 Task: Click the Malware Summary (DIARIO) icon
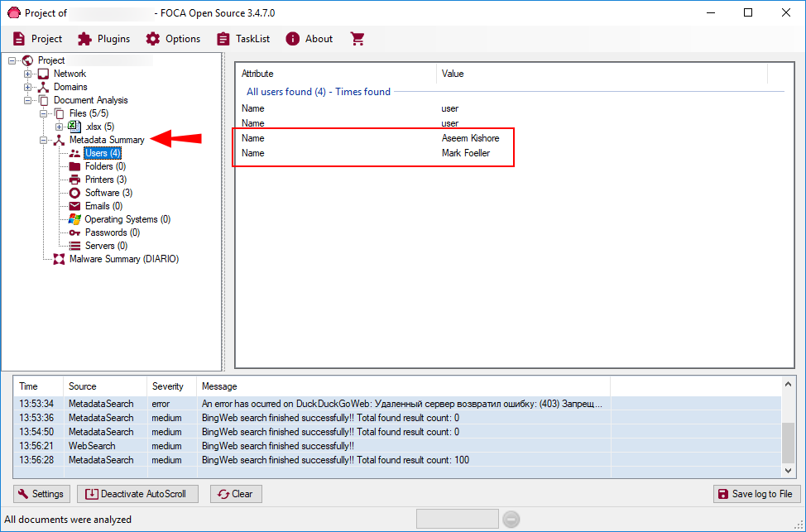coord(59,259)
